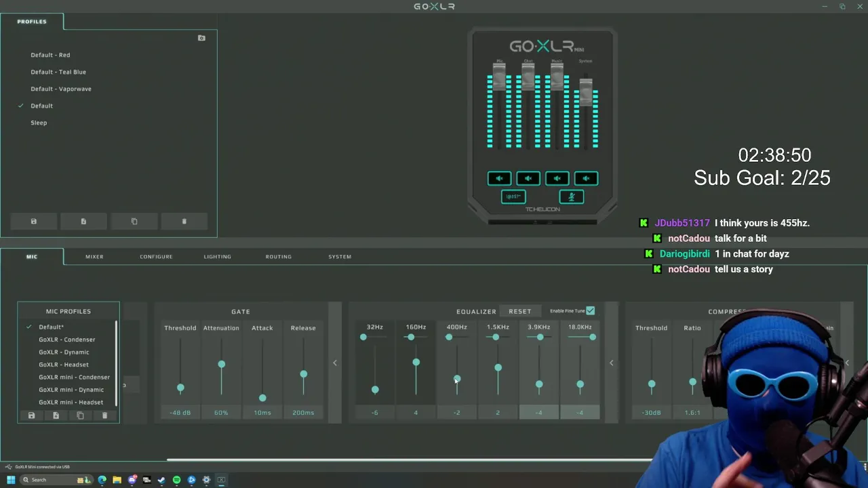
Task: Switch to the Mixer tab
Action: 94,257
